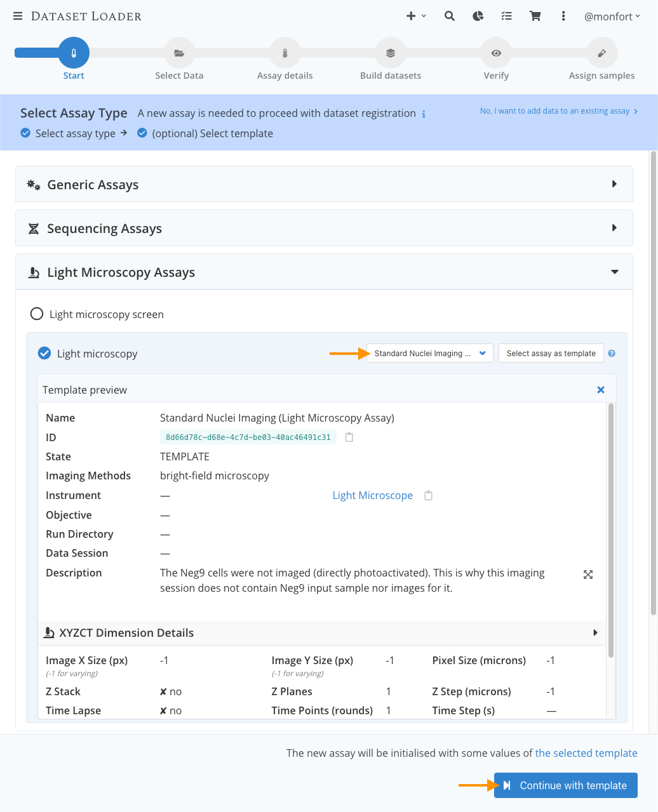Open the Light Microscope instrument link
Viewport: 658px width, 812px height.
373,495
